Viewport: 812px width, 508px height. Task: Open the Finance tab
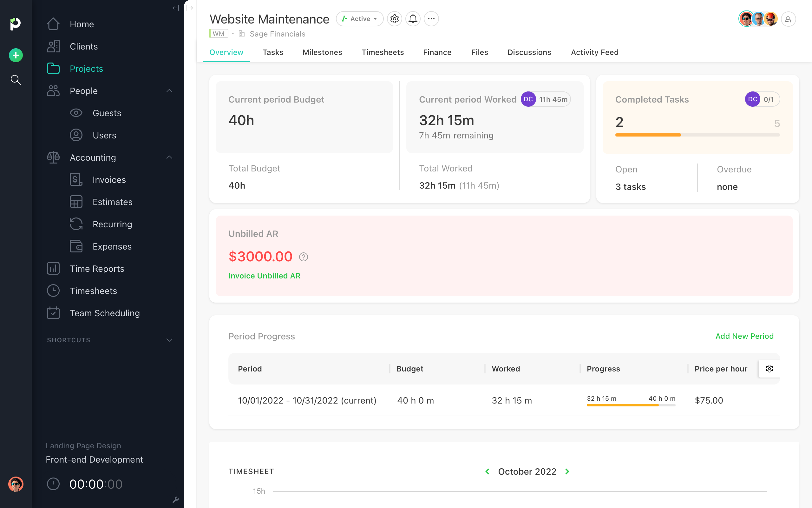click(437, 52)
